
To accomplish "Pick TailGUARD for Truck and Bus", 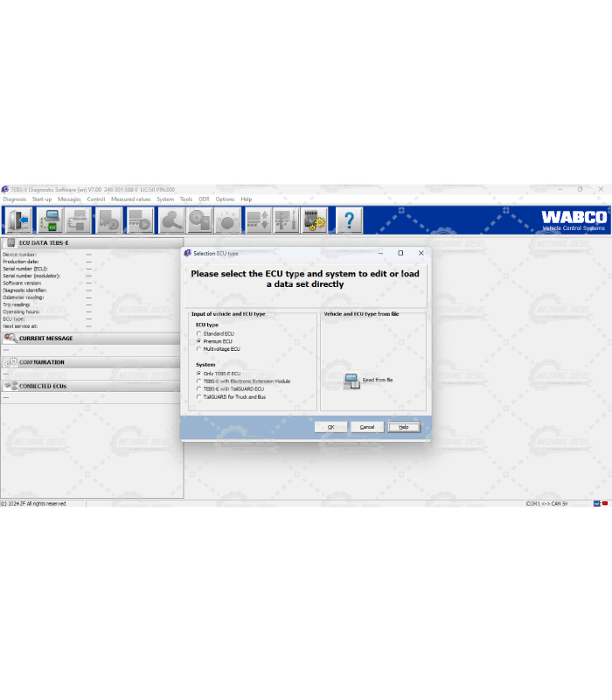I will point(199,397).
